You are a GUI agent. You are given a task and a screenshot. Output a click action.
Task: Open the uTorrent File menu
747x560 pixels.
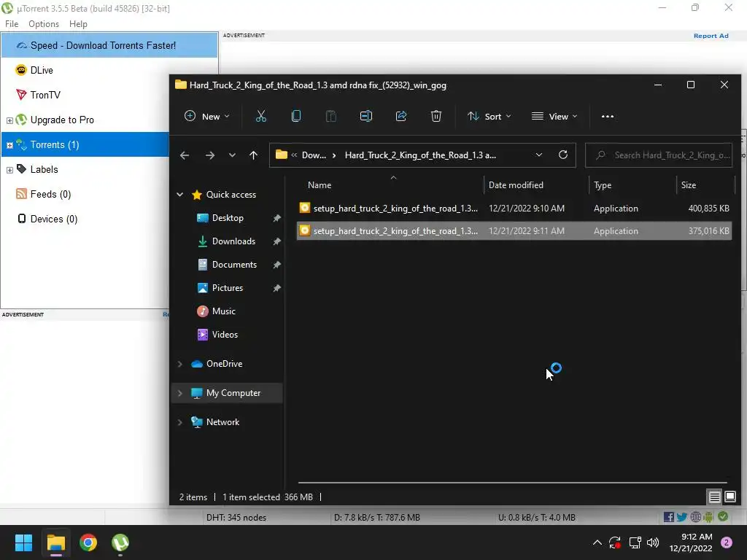click(12, 24)
